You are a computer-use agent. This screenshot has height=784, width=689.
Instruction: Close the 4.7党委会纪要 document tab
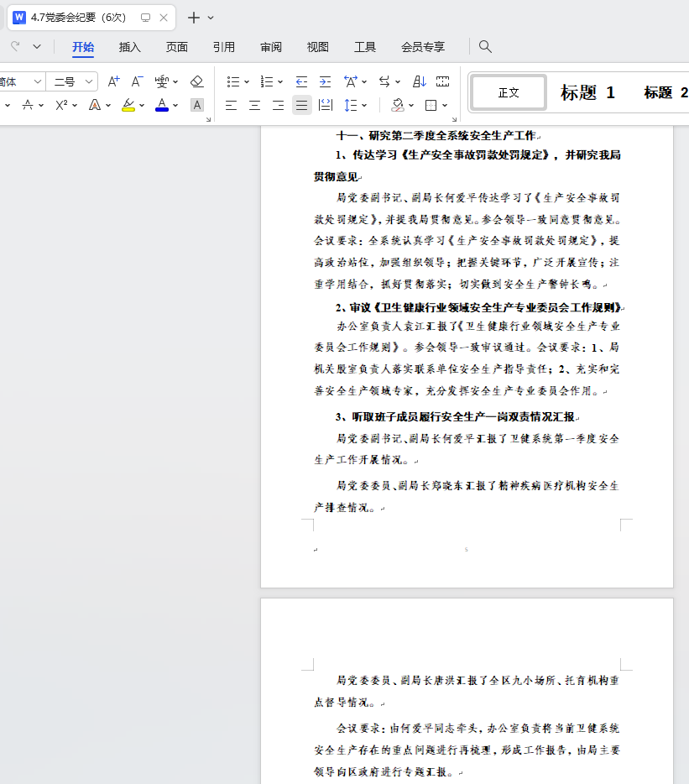click(164, 18)
